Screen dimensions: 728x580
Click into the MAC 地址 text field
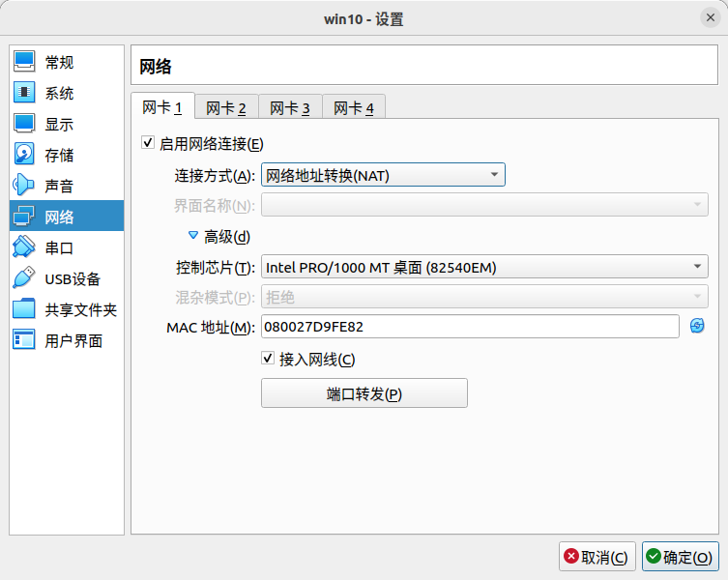pos(470,327)
